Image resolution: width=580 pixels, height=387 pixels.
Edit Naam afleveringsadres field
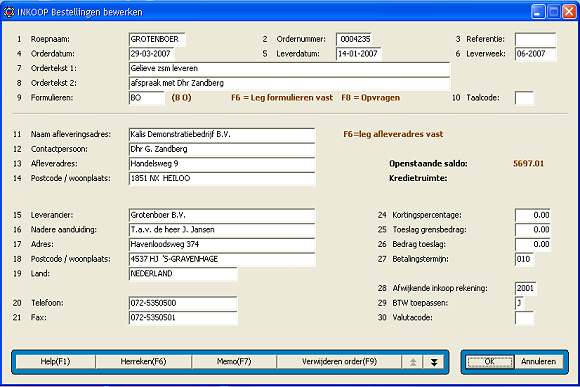222,135
